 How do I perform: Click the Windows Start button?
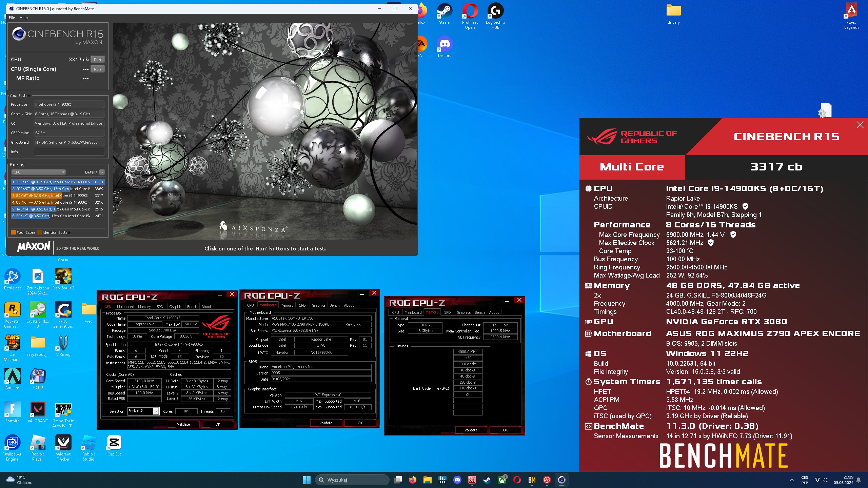point(307,480)
